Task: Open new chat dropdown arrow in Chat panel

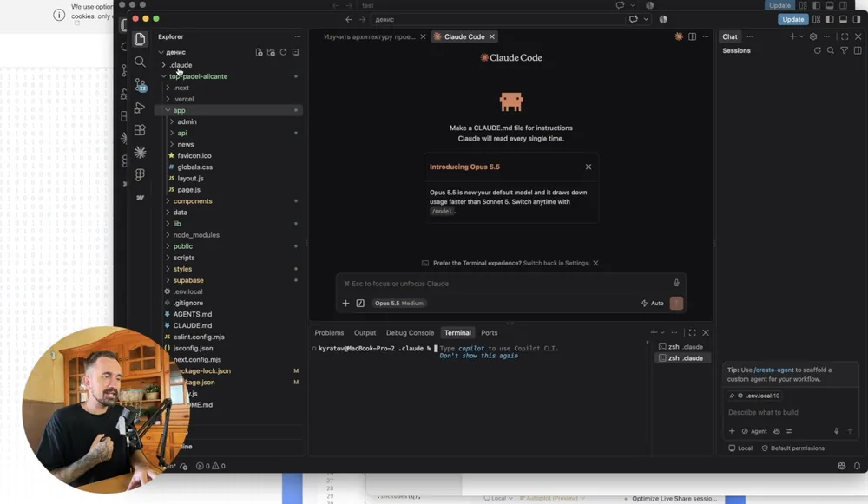Action: click(801, 36)
